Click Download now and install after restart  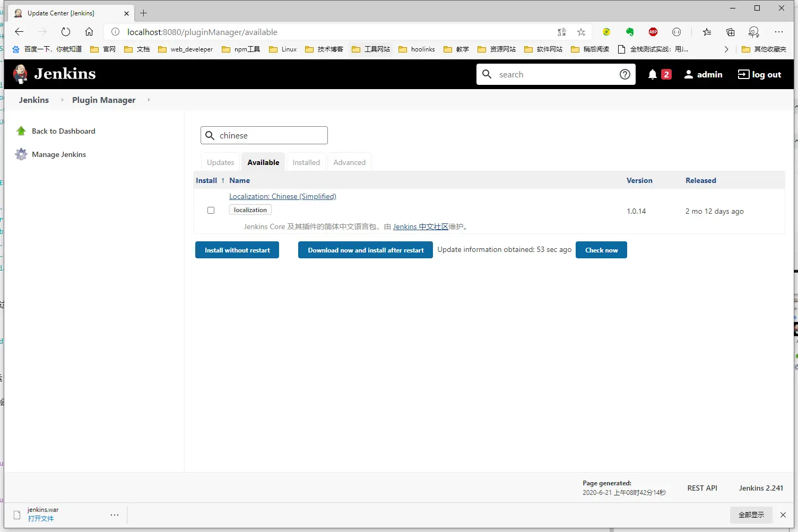[x=366, y=250]
